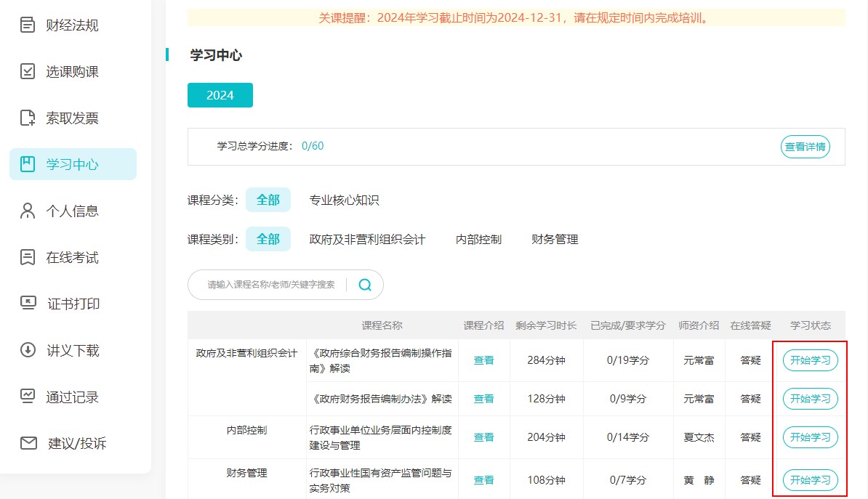Open 通过记录 from the sidebar

tap(72, 397)
